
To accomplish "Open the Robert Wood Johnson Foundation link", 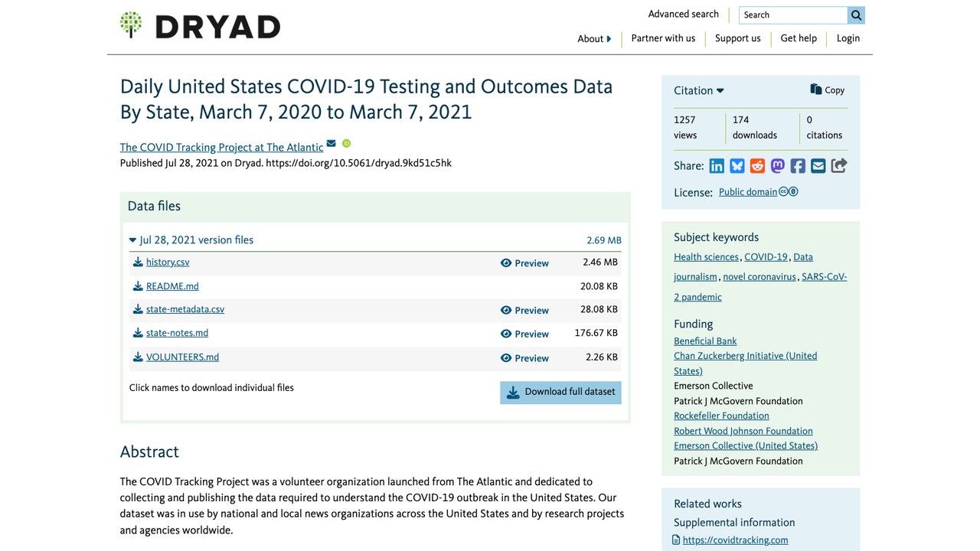I will click(x=743, y=431).
